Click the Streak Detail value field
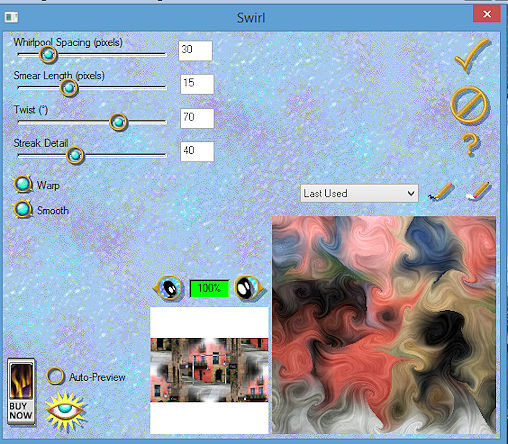Image resolution: width=508 pixels, height=444 pixels. coord(197,152)
